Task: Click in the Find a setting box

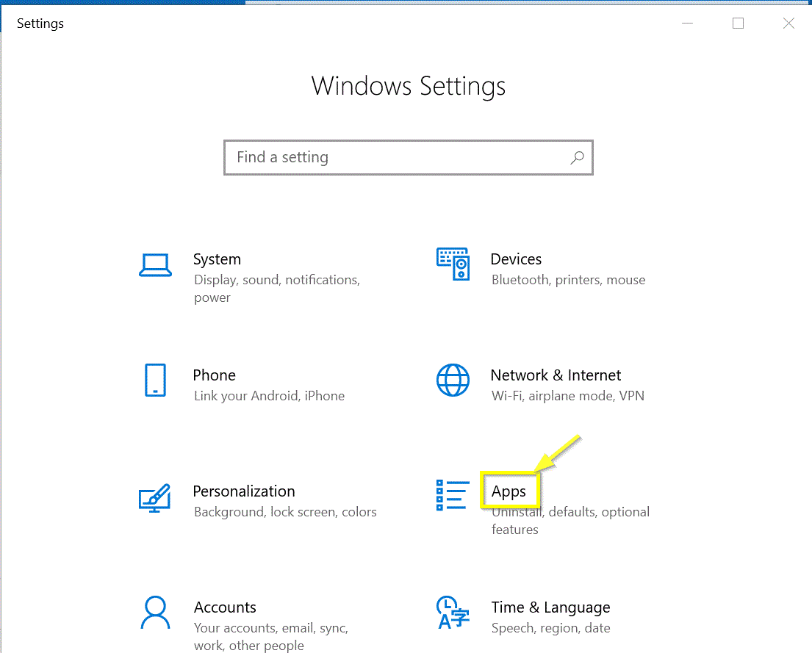Action: point(408,157)
